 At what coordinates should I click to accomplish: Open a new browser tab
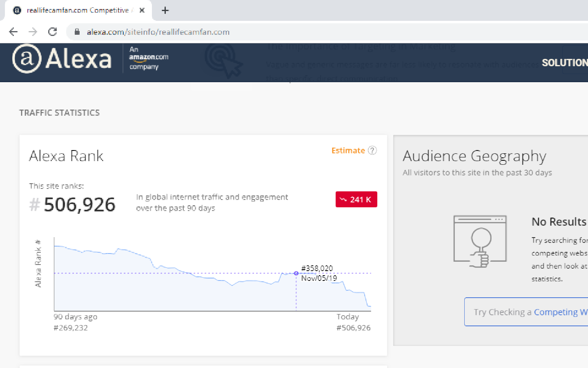pyautogui.click(x=165, y=10)
